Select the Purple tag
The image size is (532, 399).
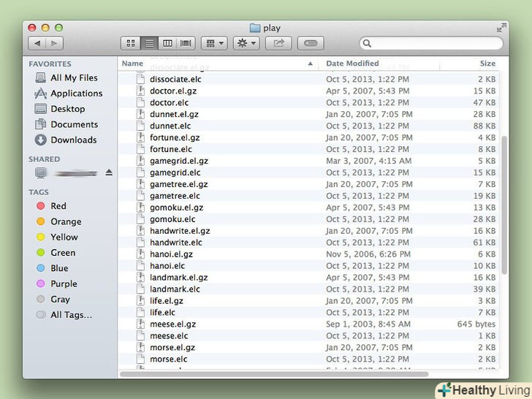[x=64, y=284]
